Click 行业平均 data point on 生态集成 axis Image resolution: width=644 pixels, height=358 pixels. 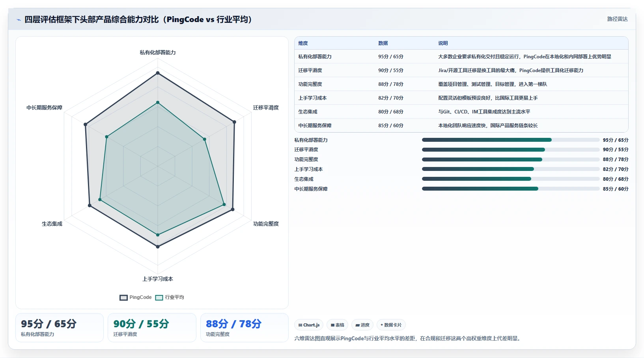click(100, 200)
